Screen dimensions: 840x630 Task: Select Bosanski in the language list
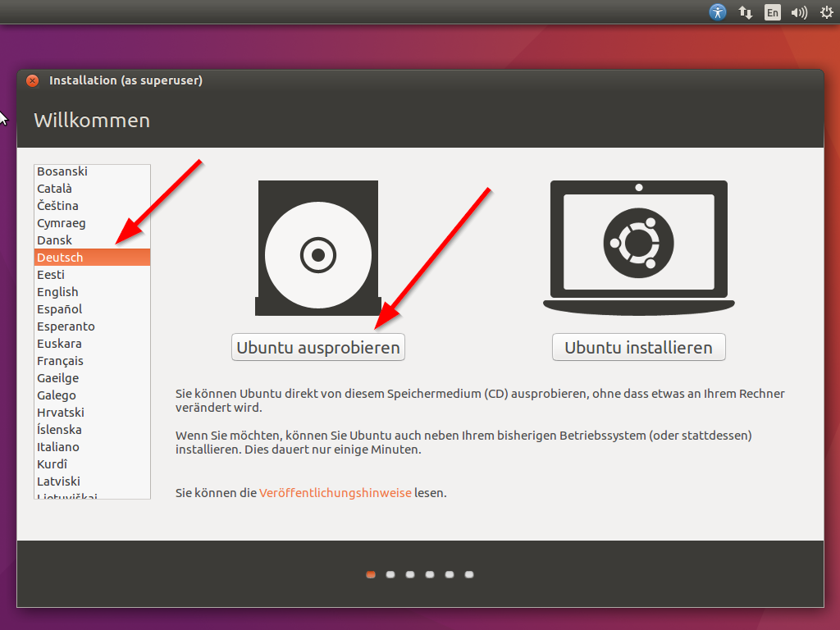click(92, 171)
